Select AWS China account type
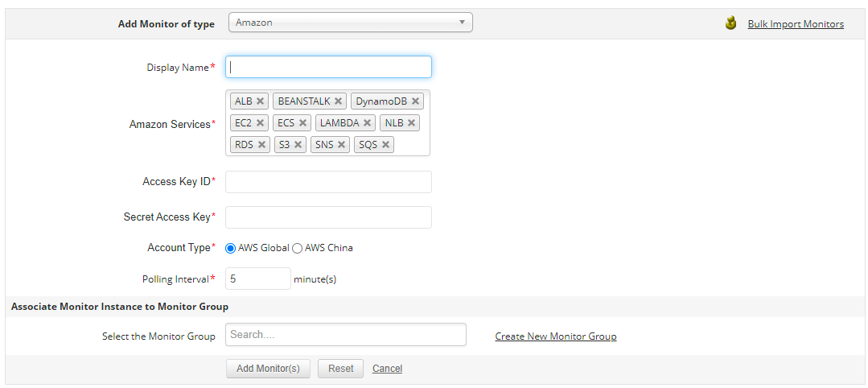Viewport: 868px width, 388px height. pos(298,248)
